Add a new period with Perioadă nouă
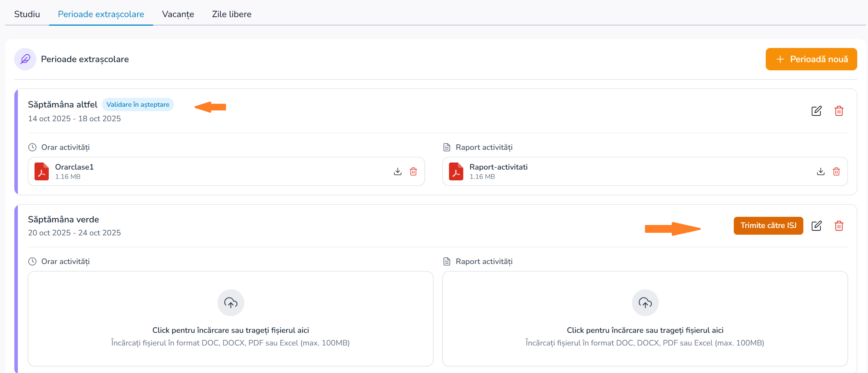 coord(811,59)
